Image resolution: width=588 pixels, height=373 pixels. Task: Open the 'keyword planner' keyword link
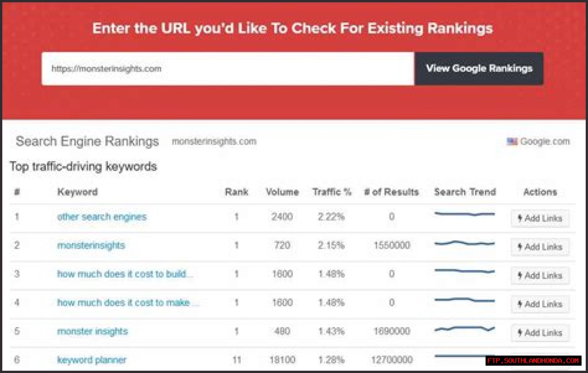coord(91,360)
